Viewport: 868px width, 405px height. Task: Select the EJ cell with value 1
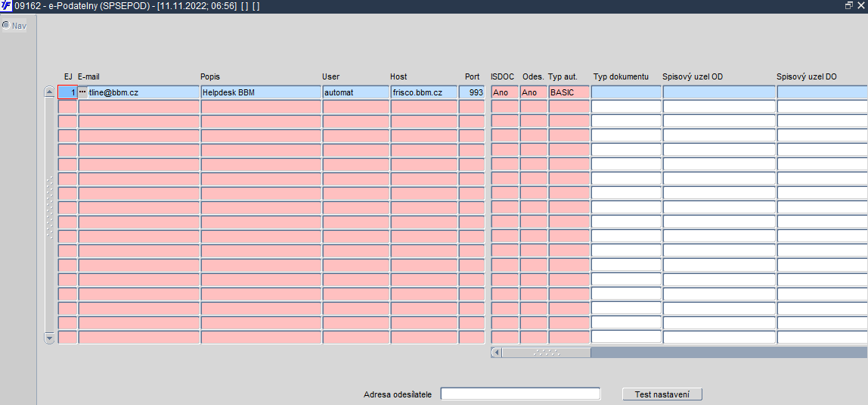coord(67,92)
